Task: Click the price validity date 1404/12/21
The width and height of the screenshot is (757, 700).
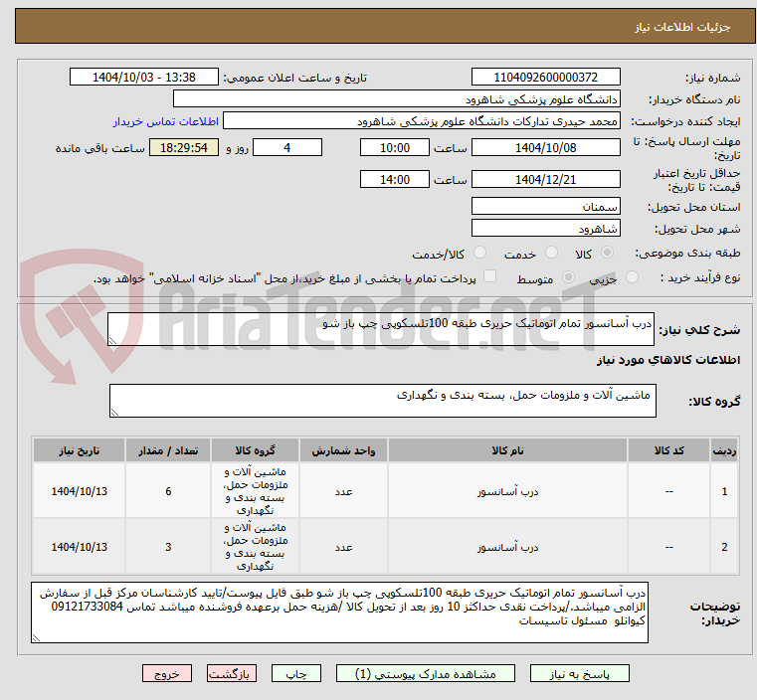Action: pyautogui.click(x=545, y=179)
